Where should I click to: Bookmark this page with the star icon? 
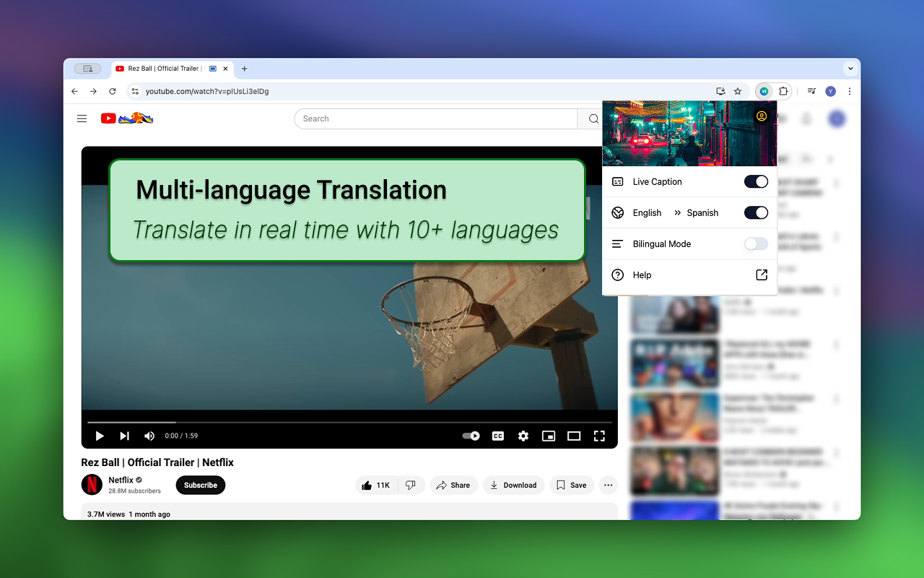(x=738, y=91)
